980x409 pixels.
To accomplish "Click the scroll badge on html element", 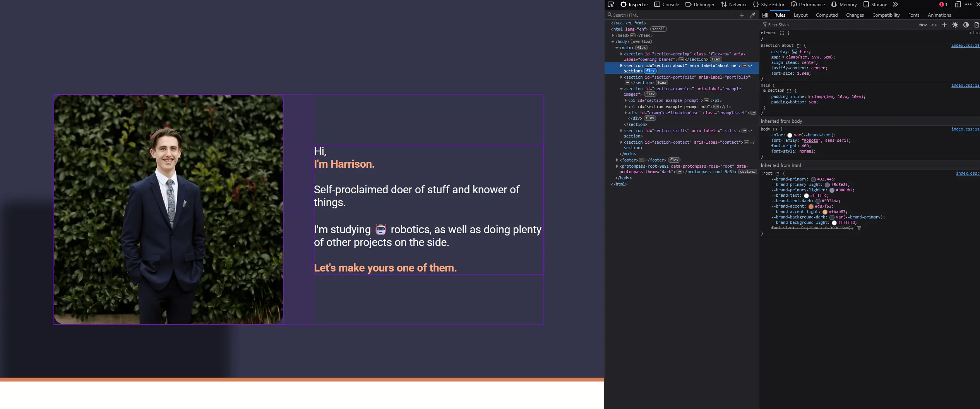I will pyautogui.click(x=658, y=29).
